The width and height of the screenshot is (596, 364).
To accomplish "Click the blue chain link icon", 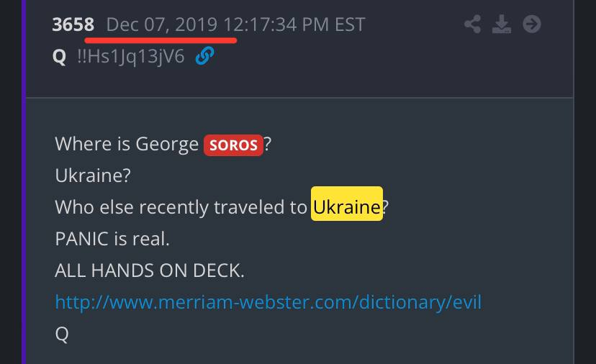I will 204,56.
